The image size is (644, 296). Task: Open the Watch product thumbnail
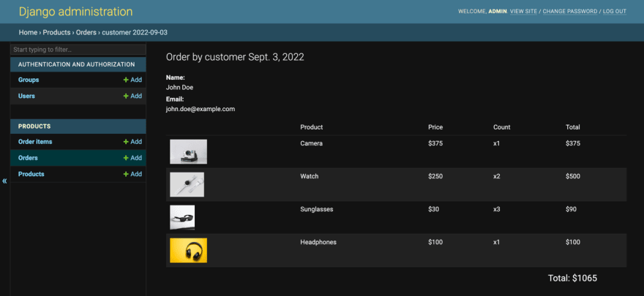click(x=187, y=184)
